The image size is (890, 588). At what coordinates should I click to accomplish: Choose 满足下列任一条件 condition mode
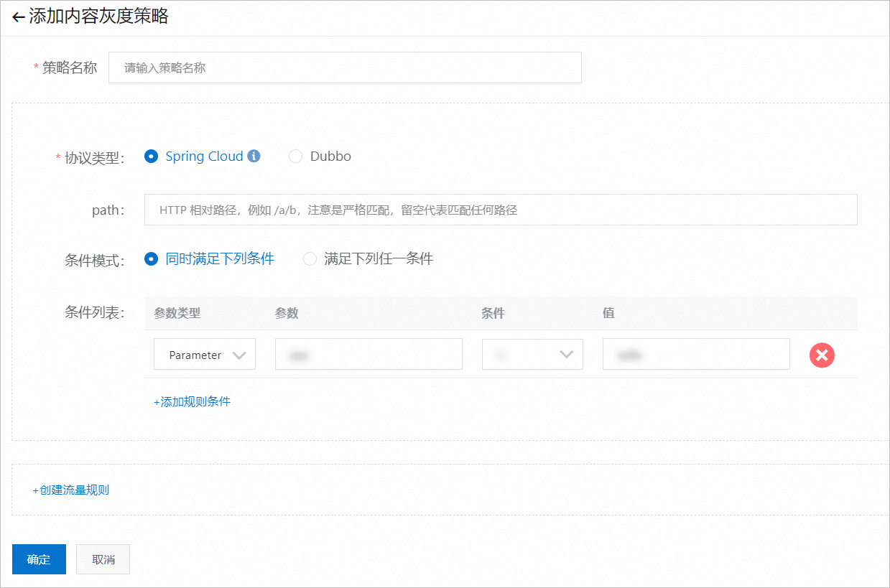click(310, 259)
